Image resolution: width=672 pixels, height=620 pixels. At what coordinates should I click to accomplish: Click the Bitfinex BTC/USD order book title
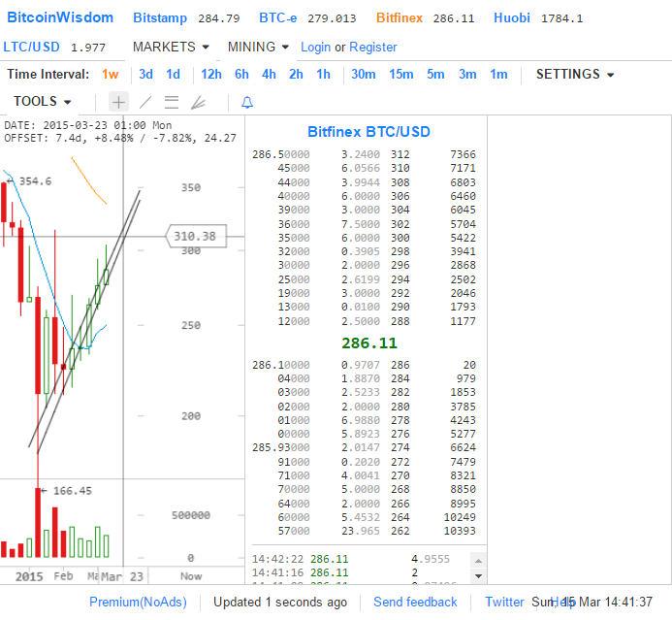369,132
